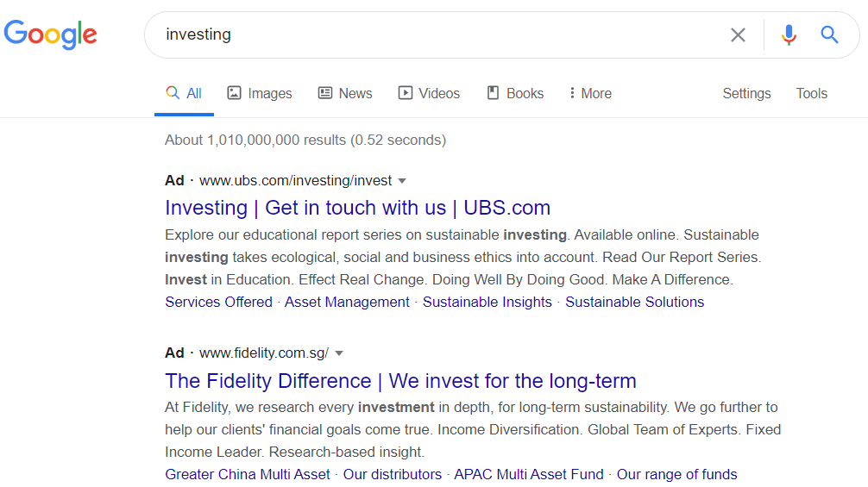The image size is (868, 487).
Task: Open the UBS Investing ad headline
Action: (357, 208)
